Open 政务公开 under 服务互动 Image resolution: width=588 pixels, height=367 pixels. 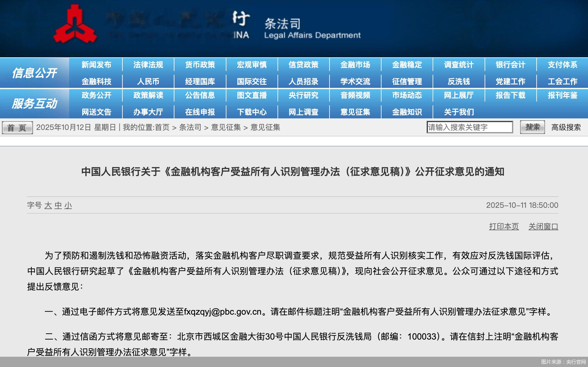click(96, 95)
